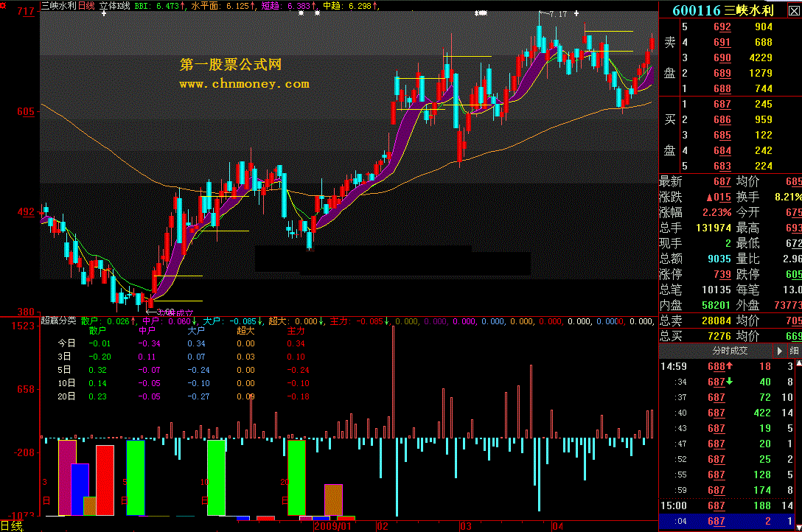Click the 04 month marker on time axis
Viewport: 802px width, 532px height.
[x=557, y=526]
